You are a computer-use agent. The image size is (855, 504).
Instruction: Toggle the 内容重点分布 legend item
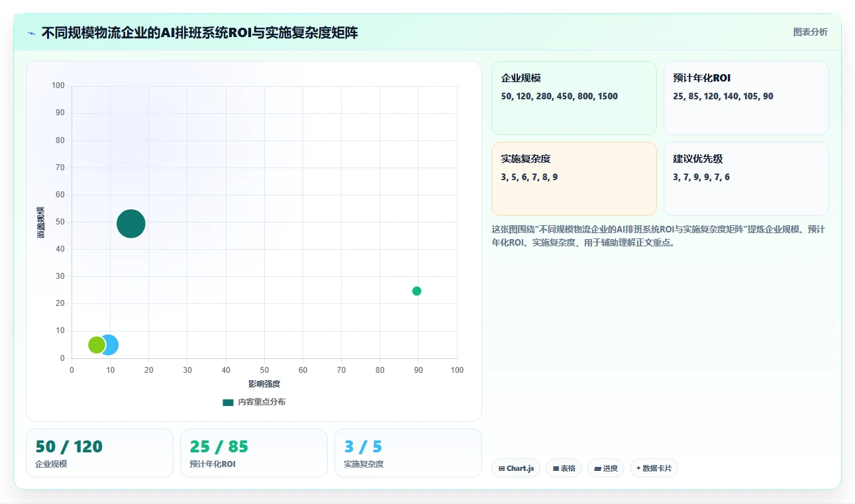click(x=254, y=402)
